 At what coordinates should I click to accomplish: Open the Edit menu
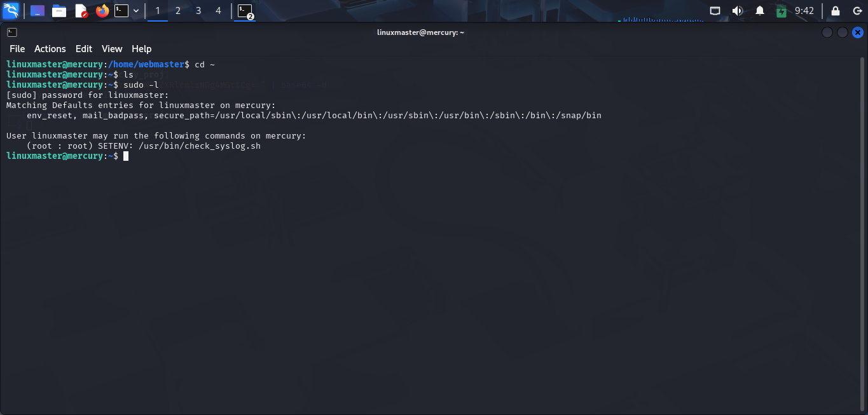84,49
